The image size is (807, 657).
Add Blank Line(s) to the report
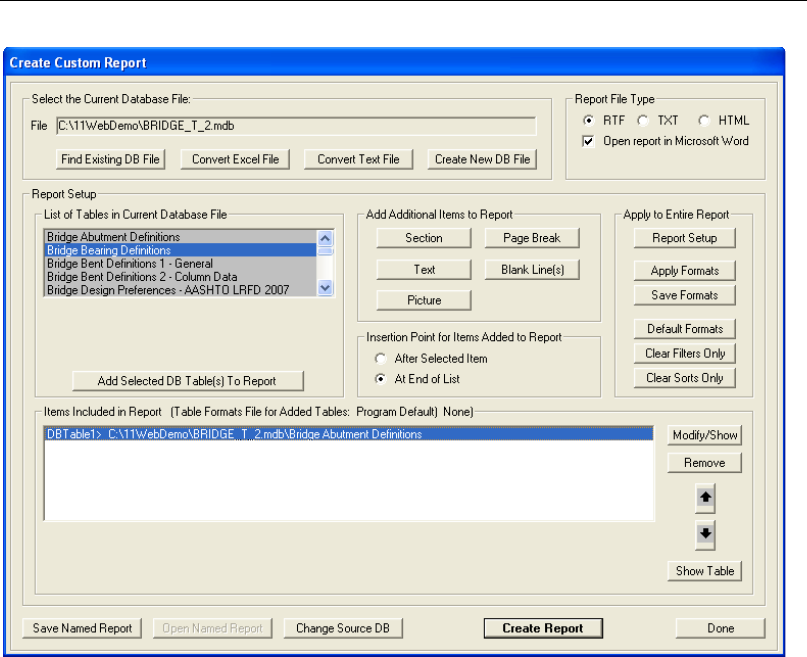point(532,270)
